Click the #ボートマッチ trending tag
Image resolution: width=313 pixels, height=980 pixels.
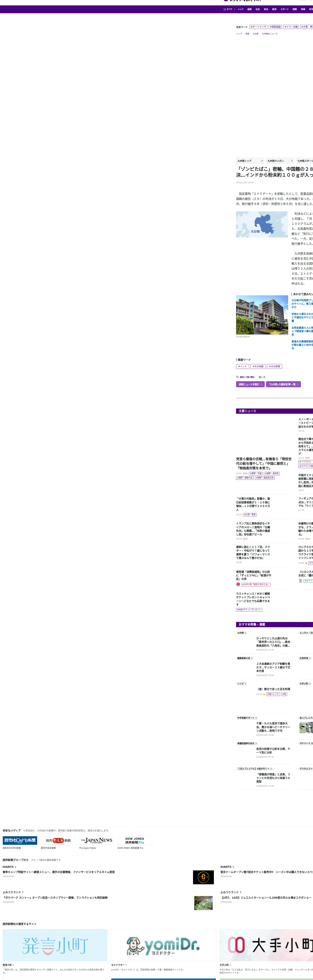(258, 27)
